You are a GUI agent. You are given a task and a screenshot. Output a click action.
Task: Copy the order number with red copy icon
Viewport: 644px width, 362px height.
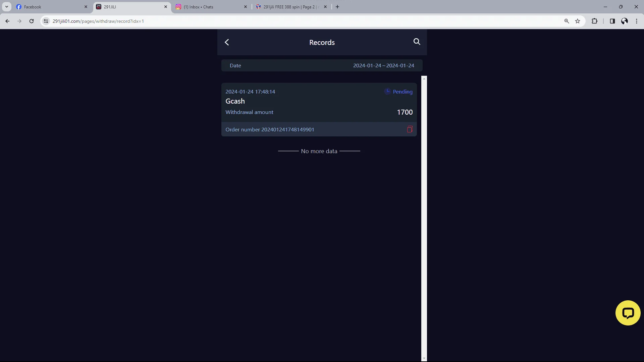[410, 129]
